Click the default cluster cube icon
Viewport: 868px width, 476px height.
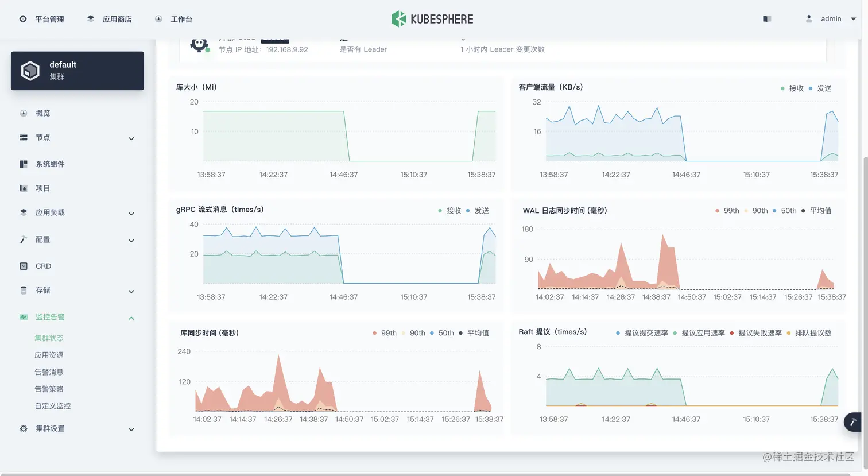coord(30,71)
